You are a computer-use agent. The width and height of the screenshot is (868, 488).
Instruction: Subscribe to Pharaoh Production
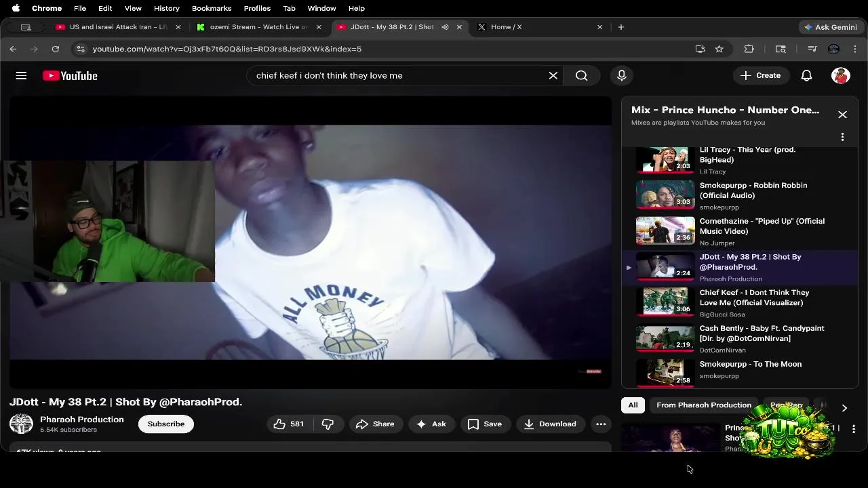click(166, 424)
